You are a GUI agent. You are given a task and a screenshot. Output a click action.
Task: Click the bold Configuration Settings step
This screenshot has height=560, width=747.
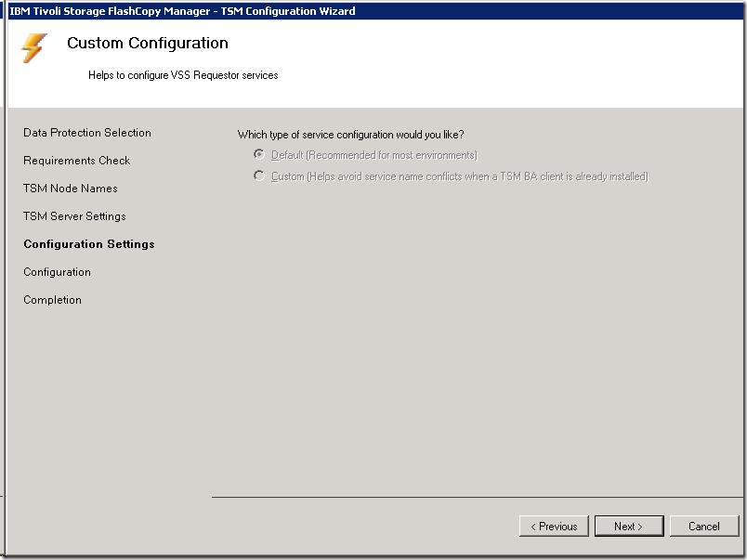(89, 244)
